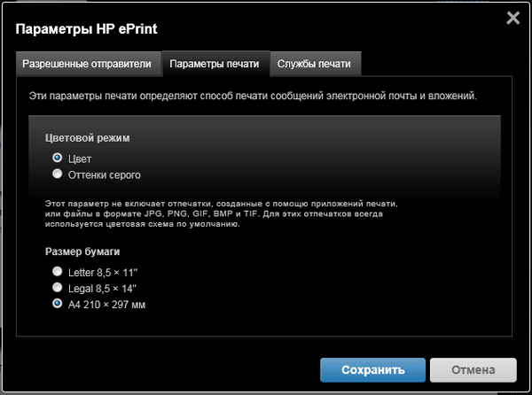Select the Оттенки серого radio button
The image size is (532, 395).
[x=58, y=174]
